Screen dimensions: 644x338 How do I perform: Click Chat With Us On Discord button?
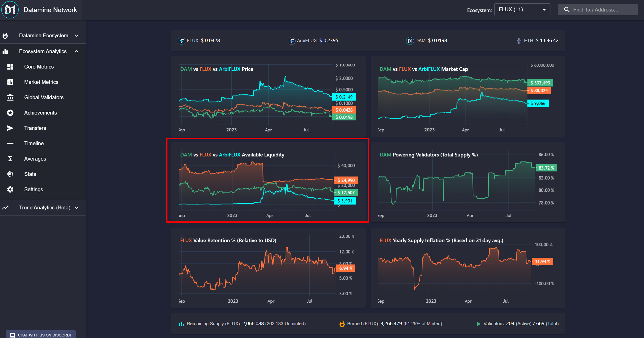click(x=41, y=334)
